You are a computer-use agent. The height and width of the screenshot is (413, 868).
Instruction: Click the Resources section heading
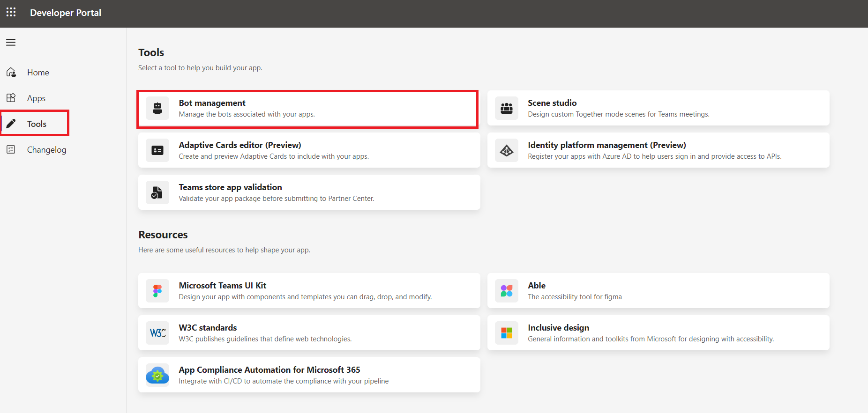163,235
